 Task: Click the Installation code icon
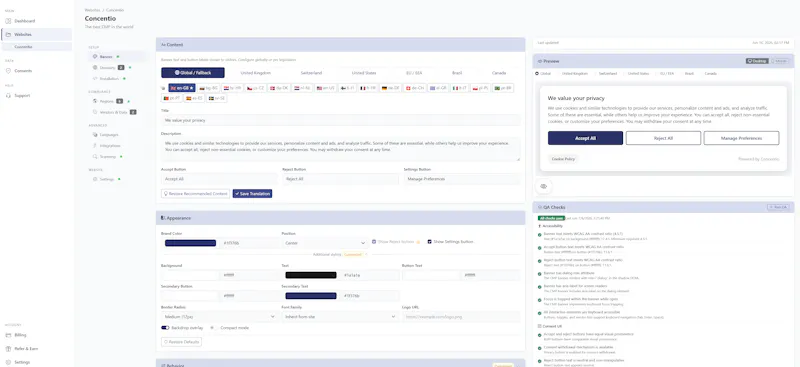[95, 79]
